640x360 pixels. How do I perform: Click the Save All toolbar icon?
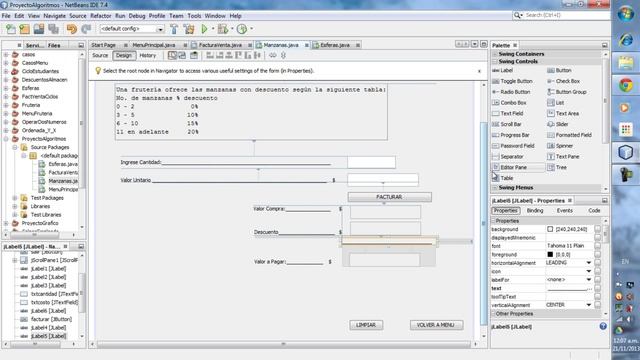coord(53,29)
